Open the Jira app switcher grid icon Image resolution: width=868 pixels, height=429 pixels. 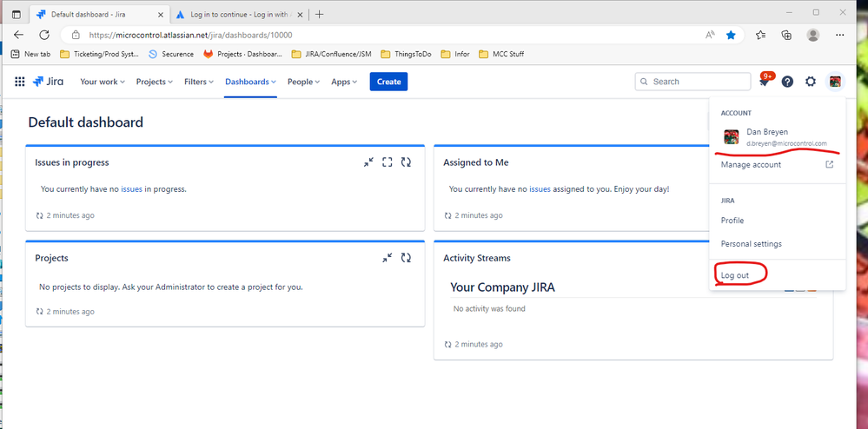pyautogui.click(x=19, y=82)
